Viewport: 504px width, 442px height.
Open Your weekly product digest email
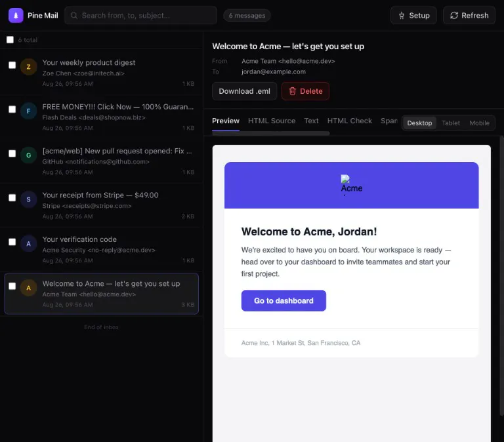pos(101,73)
